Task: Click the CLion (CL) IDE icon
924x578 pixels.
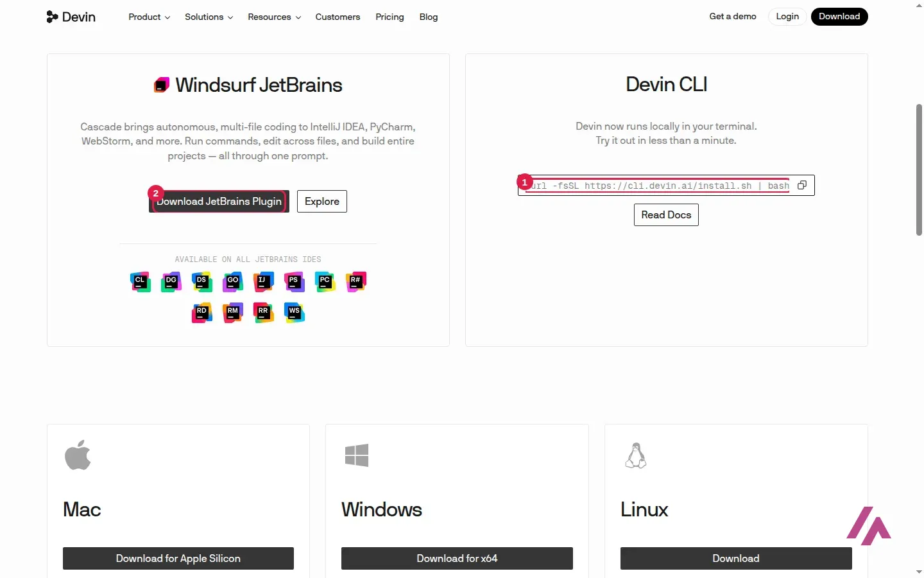Action: [140, 282]
